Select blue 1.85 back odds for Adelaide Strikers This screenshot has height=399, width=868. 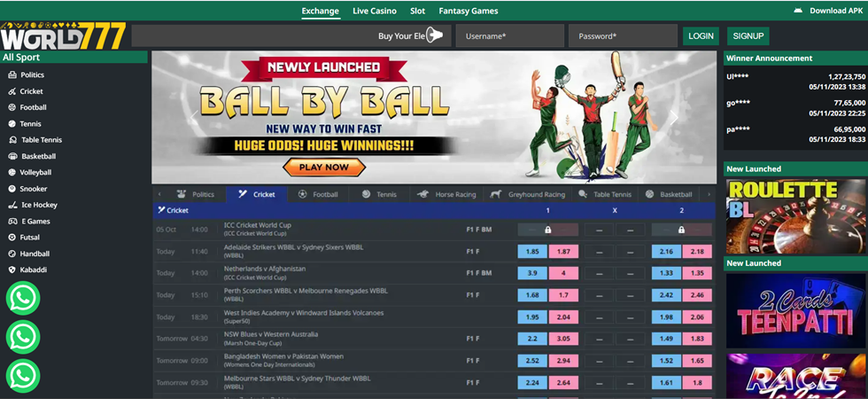(x=532, y=252)
